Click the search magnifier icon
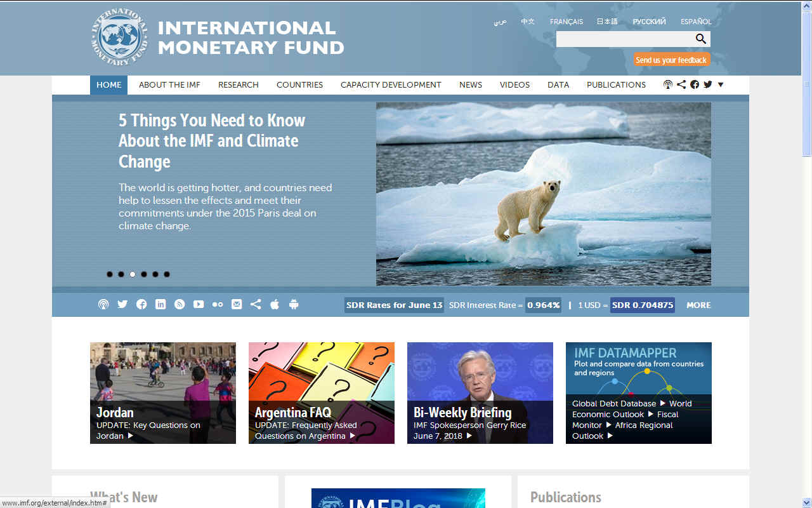The width and height of the screenshot is (812, 508). tap(701, 39)
